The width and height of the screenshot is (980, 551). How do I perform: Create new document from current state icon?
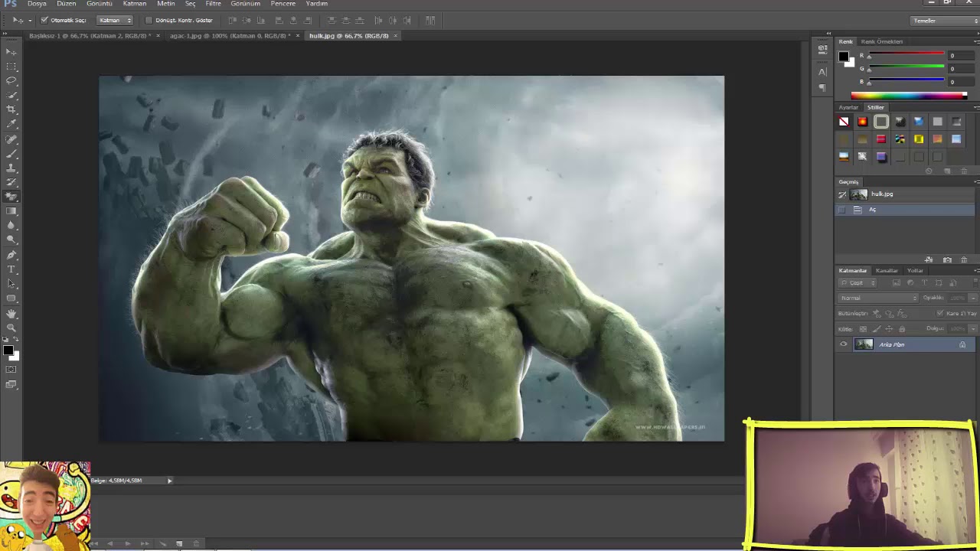[x=929, y=260]
